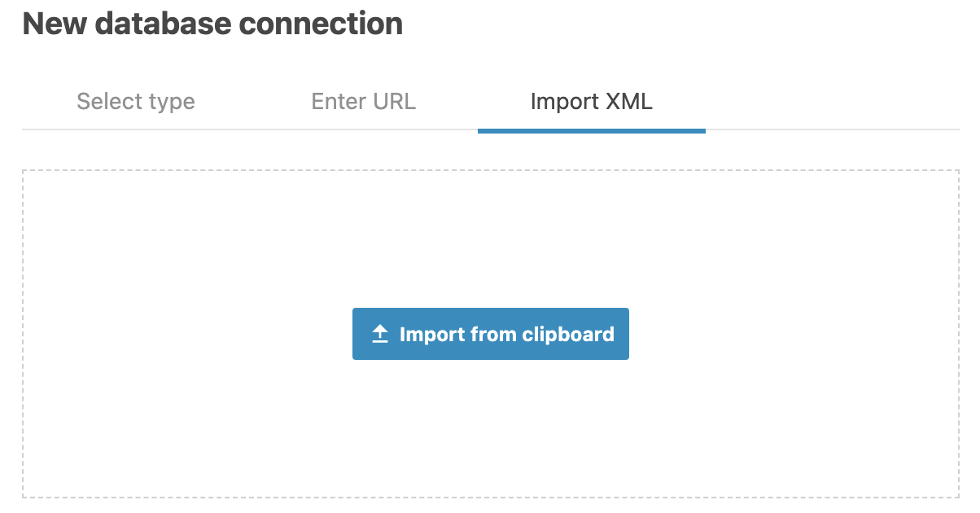
Task: Open the Enter URL tab
Action: [x=363, y=101]
